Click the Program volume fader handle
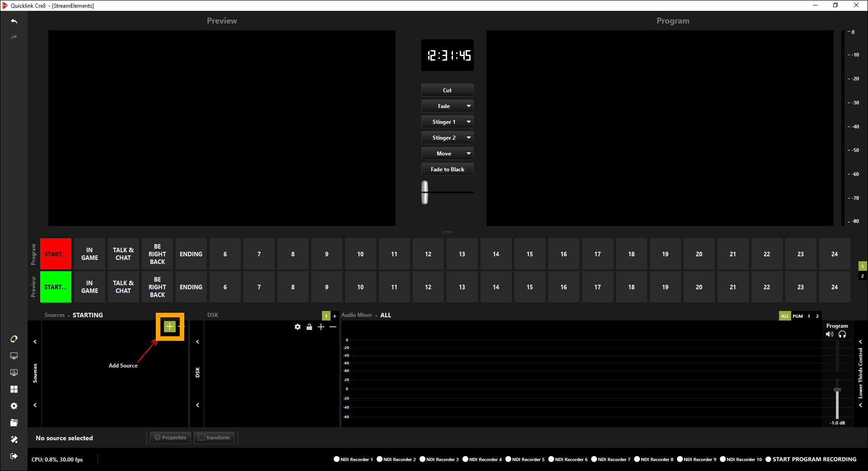Screen dimensions: 868x471 837,390
